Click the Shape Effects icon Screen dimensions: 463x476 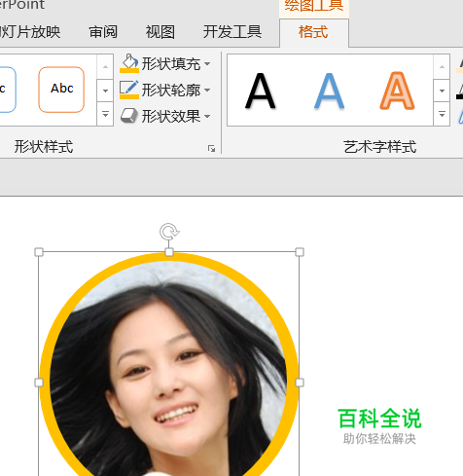coord(129,116)
